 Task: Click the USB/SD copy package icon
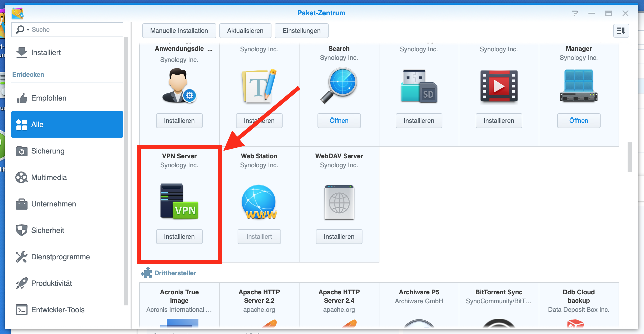419,86
